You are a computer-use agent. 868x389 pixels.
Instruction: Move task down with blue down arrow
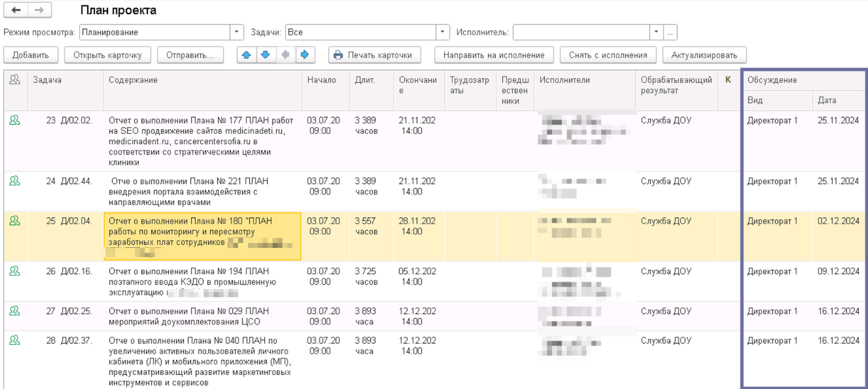[x=265, y=55]
